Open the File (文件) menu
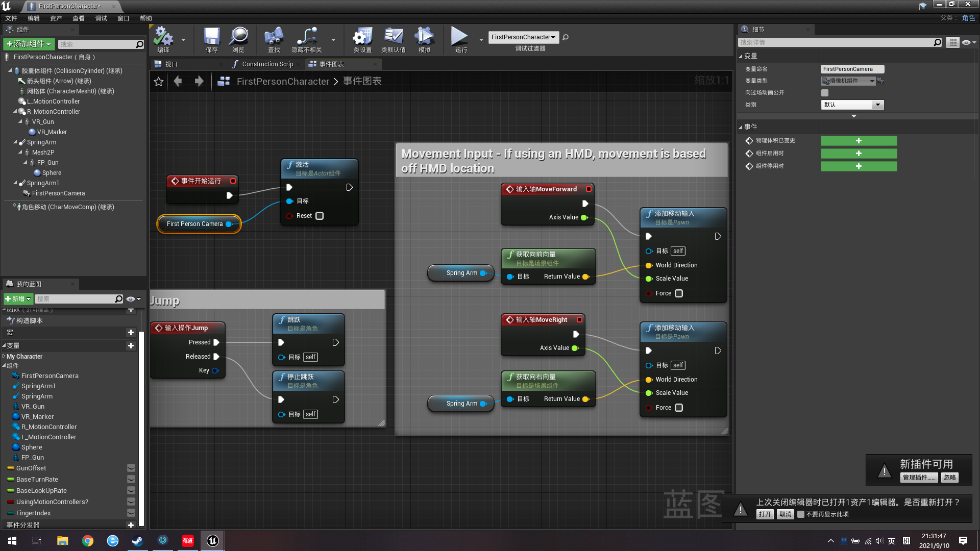 click(11, 18)
